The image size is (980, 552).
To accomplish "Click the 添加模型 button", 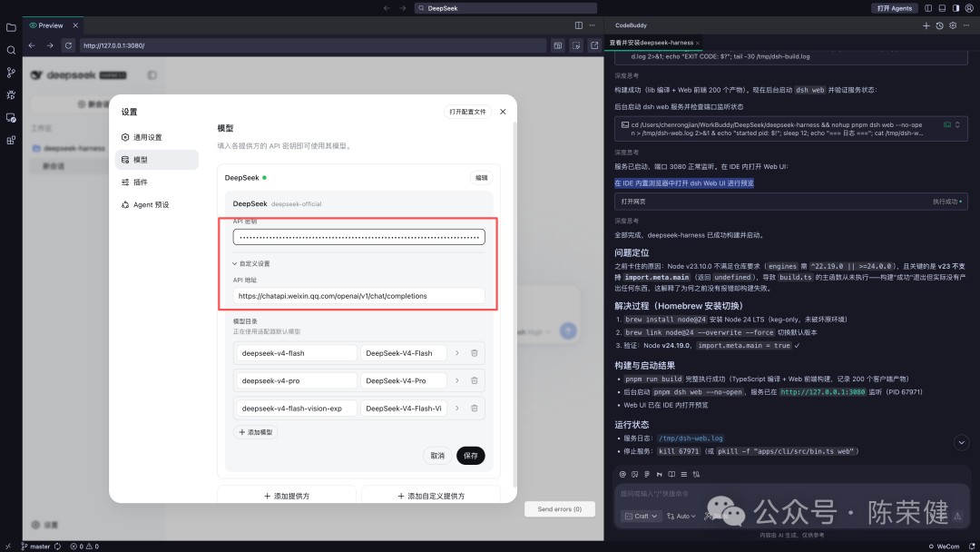I will 256,432.
